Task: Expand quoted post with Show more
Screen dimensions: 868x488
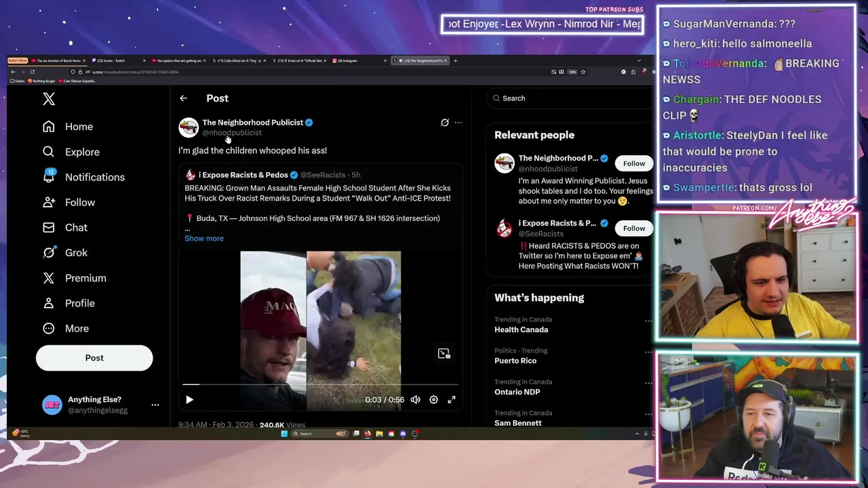Action: (x=204, y=238)
